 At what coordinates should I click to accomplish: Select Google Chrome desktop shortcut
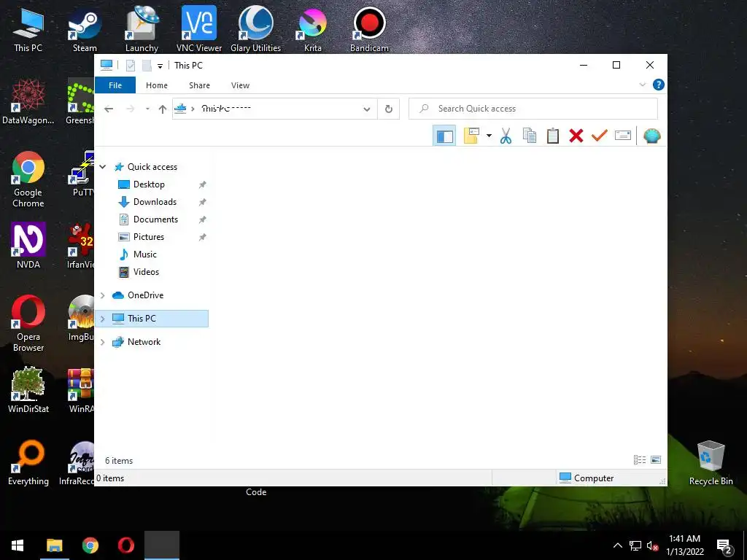click(x=28, y=180)
